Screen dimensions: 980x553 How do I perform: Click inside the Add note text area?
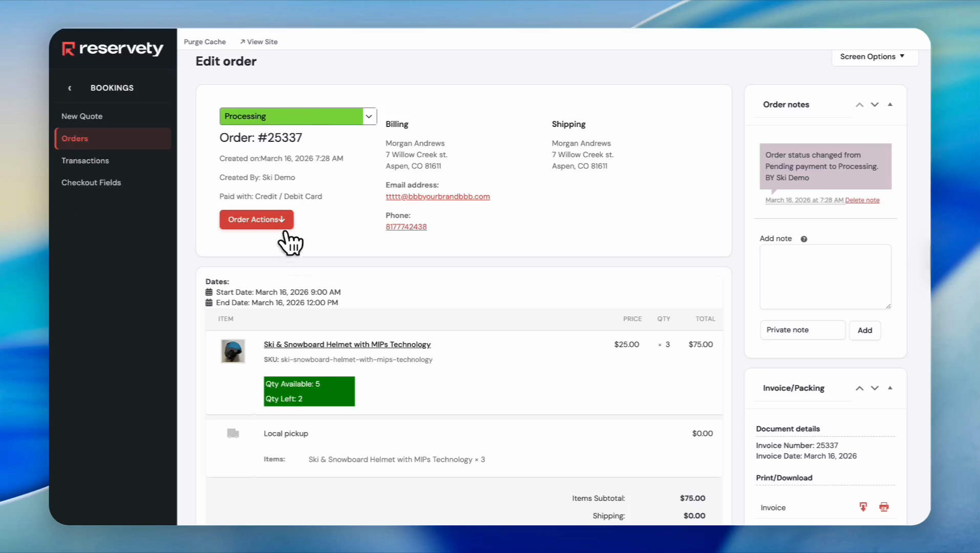[825, 276]
